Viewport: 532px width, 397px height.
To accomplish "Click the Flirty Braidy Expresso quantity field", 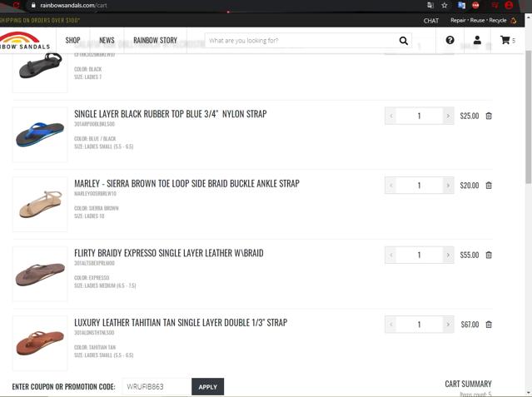I will pyautogui.click(x=420, y=256).
